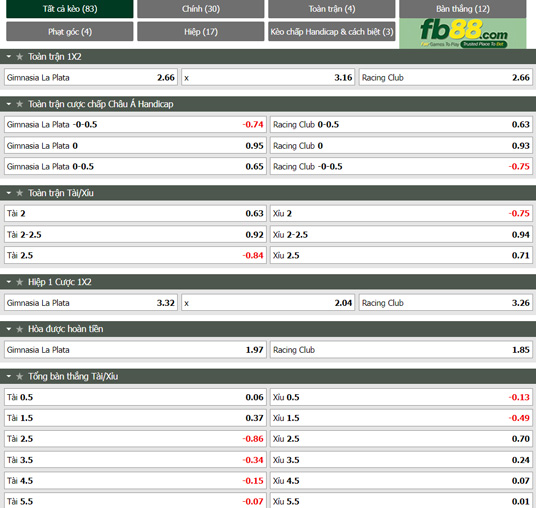The height and width of the screenshot is (508, 536).
Task: Collapse the Hòa được hoàn tiền arrow
Action: click(9, 329)
